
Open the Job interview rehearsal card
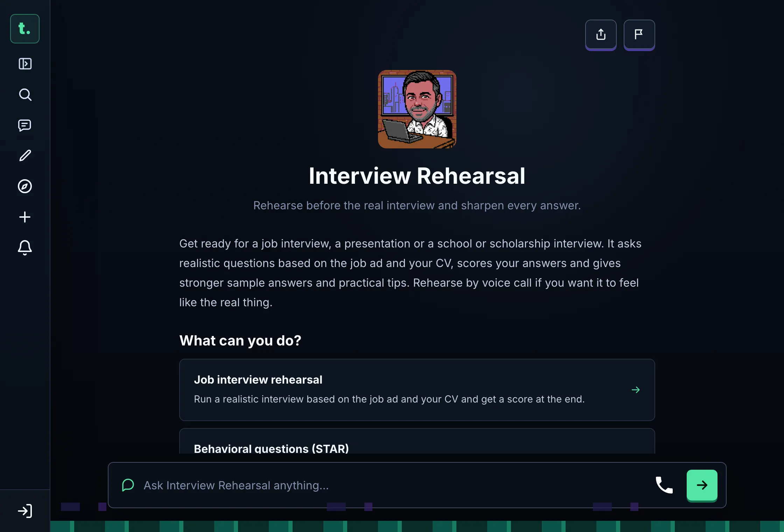(417, 390)
